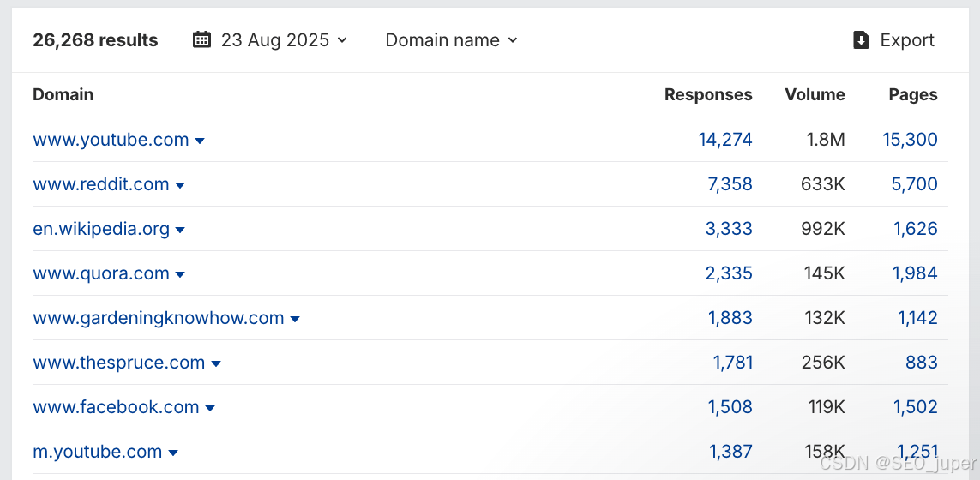The width and height of the screenshot is (980, 480).
Task: Click the Pages column header
Action: [913, 94]
